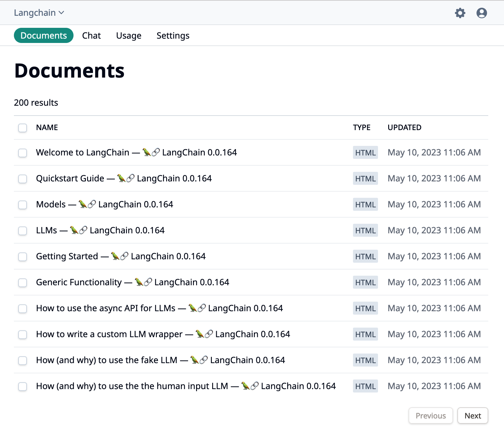Select the fake LLM document checkbox
This screenshot has height=437, width=504.
click(x=23, y=360)
